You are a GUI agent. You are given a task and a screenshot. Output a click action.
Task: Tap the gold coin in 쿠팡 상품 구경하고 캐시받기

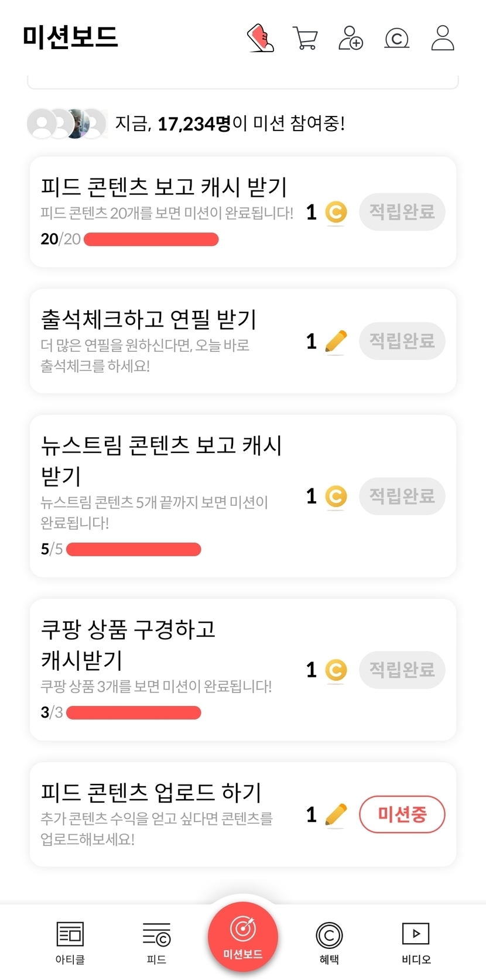coord(336,670)
